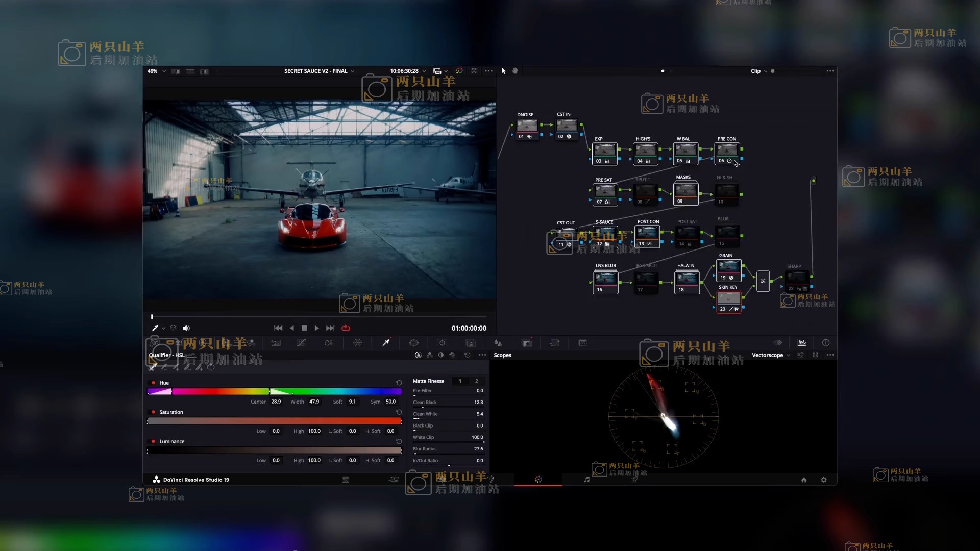Switch to the Color page tab
The width and height of the screenshot is (980, 551).
(538, 480)
